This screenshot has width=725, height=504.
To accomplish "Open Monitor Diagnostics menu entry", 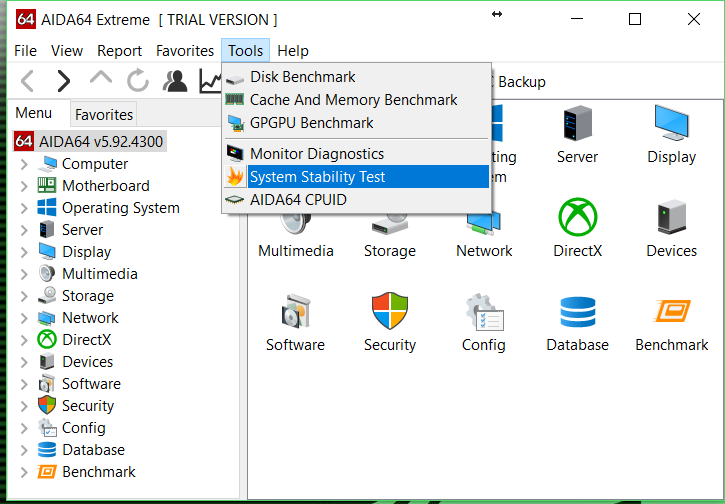I will (356, 154).
